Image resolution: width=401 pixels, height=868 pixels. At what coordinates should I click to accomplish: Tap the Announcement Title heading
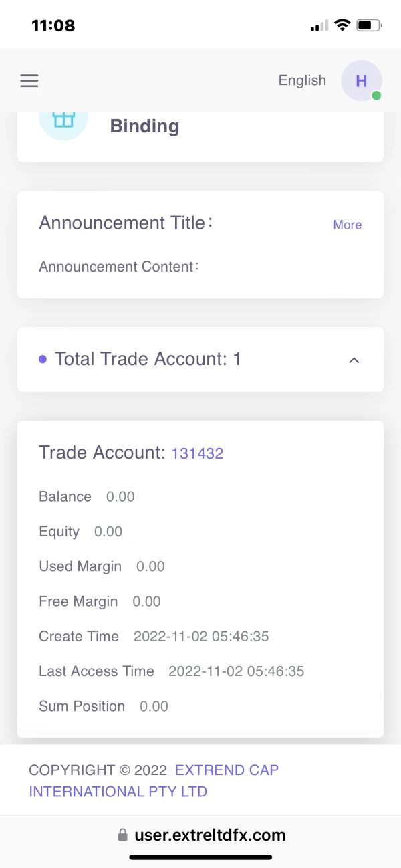(x=126, y=223)
